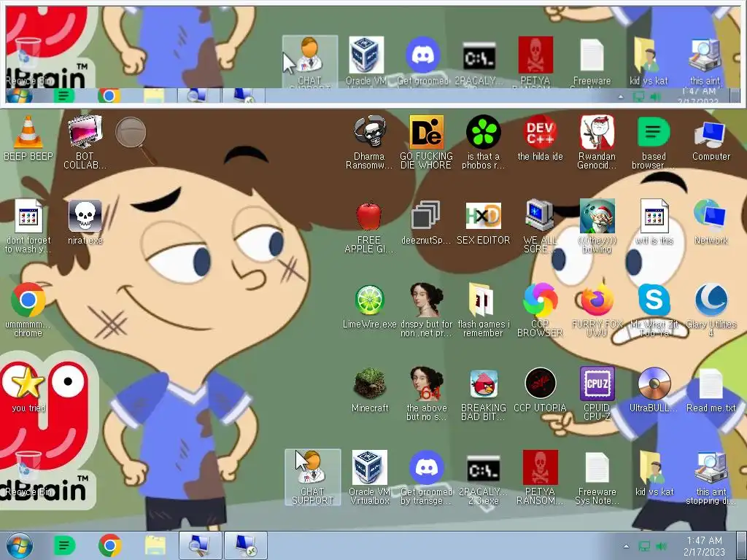Open 'this aint stopping di...' desktop icon
This screenshot has width=747, height=560.
[711, 477]
